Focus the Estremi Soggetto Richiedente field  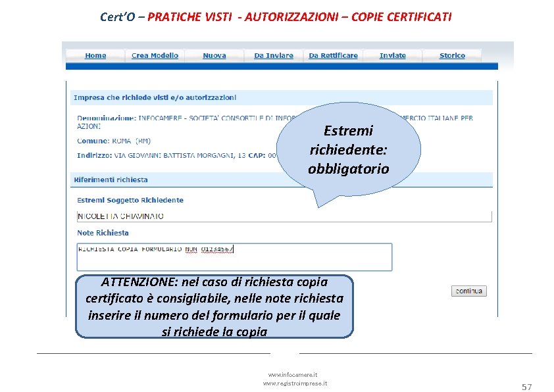click(x=284, y=216)
